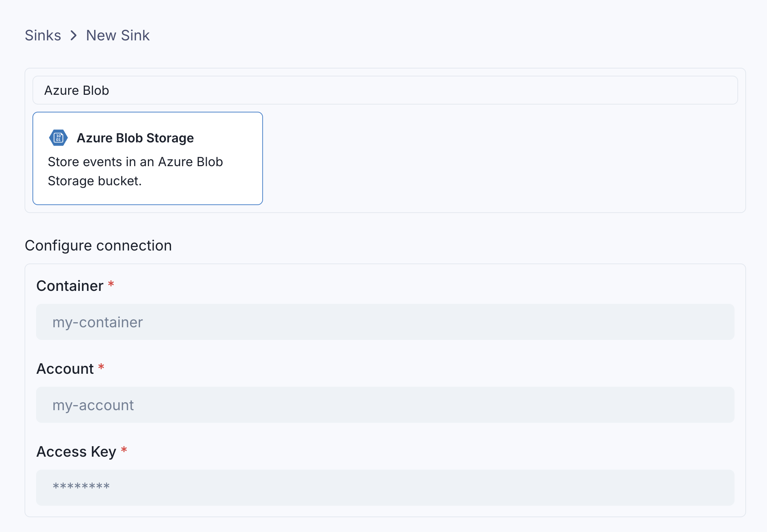Click the Container field label
Screen dimensions: 767x532
70,286
